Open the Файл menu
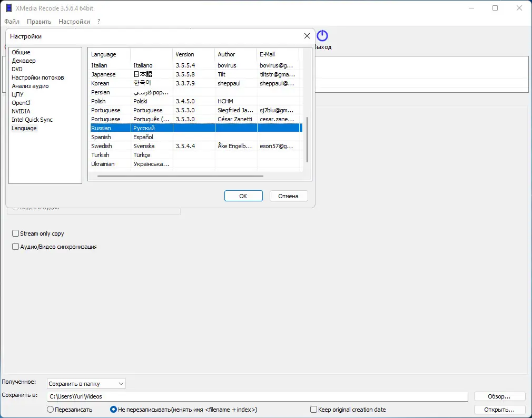This screenshot has height=418, width=532. 12,22
